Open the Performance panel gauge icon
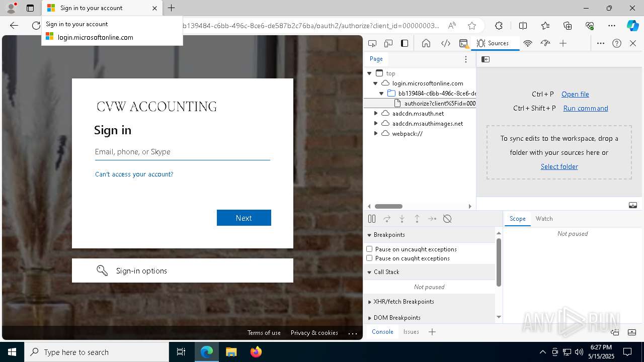The height and width of the screenshot is (362, 644). [x=545, y=43]
